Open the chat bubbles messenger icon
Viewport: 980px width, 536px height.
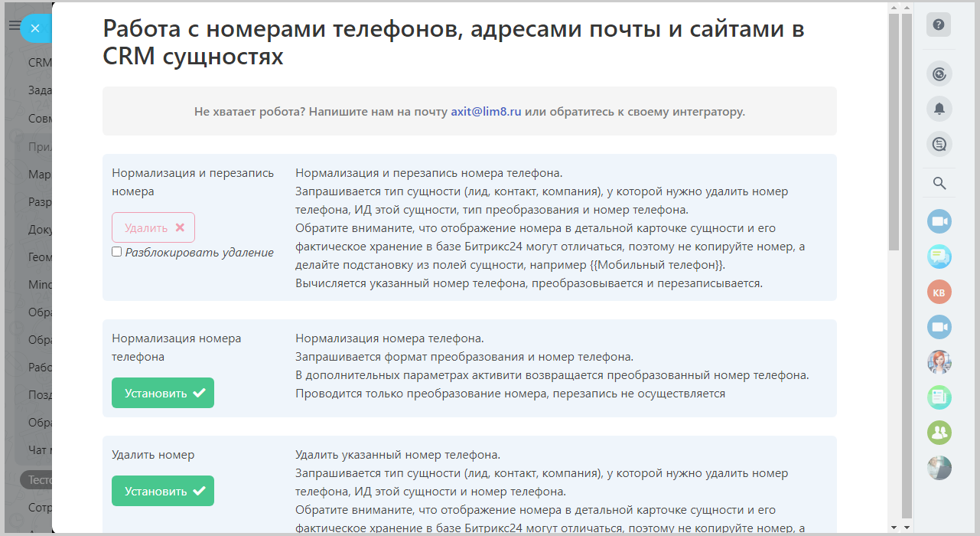point(939,257)
